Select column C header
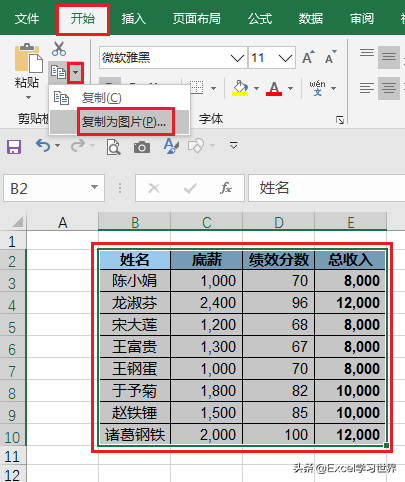This screenshot has width=405, height=482. [207, 222]
